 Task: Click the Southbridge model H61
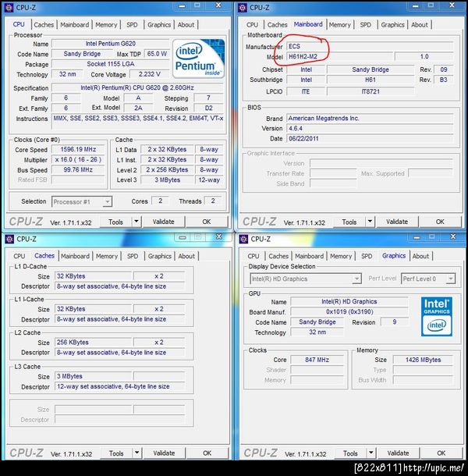coord(370,80)
